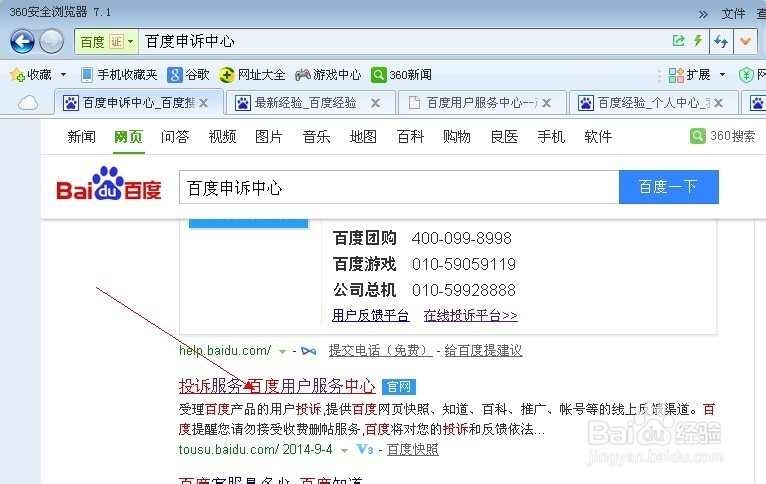766x484 pixels.
Task: Open the orange address bar dropdown arrow
Action: 745,42
